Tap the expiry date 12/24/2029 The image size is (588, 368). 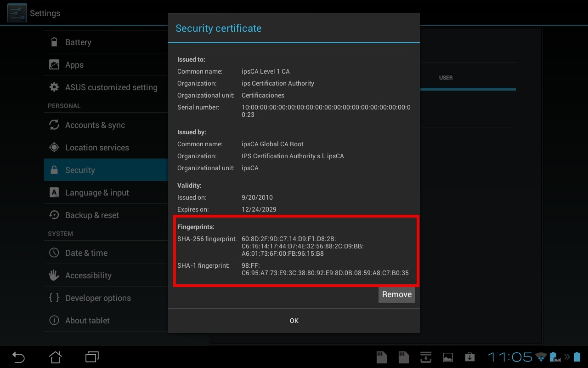click(x=259, y=209)
